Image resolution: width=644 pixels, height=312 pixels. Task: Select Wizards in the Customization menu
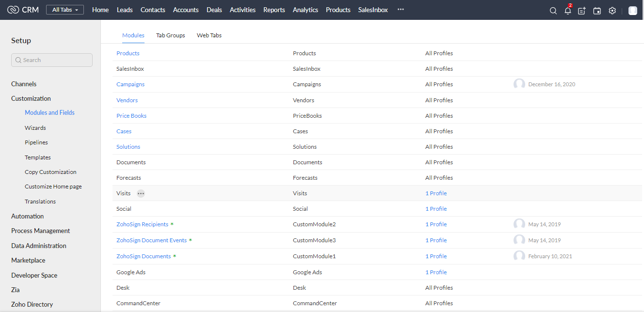pyautogui.click(x=35, y=128)
